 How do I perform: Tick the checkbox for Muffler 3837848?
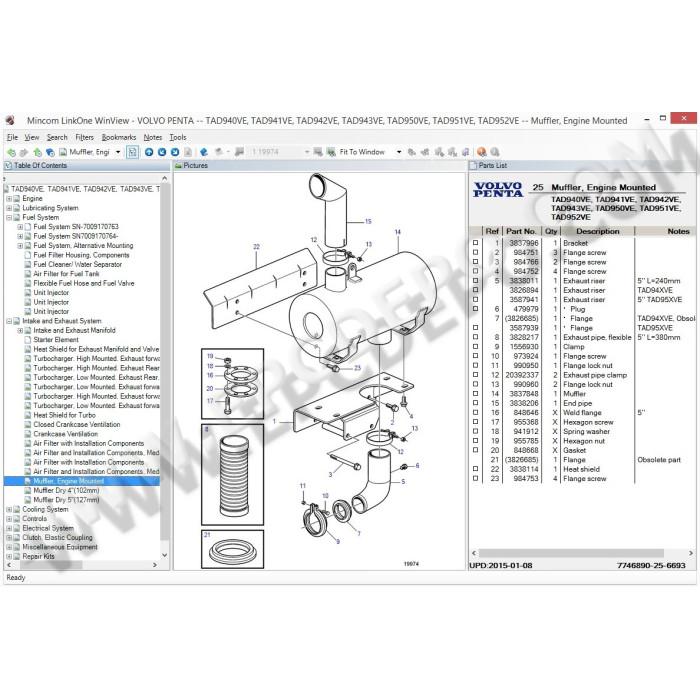pos(475,393)
